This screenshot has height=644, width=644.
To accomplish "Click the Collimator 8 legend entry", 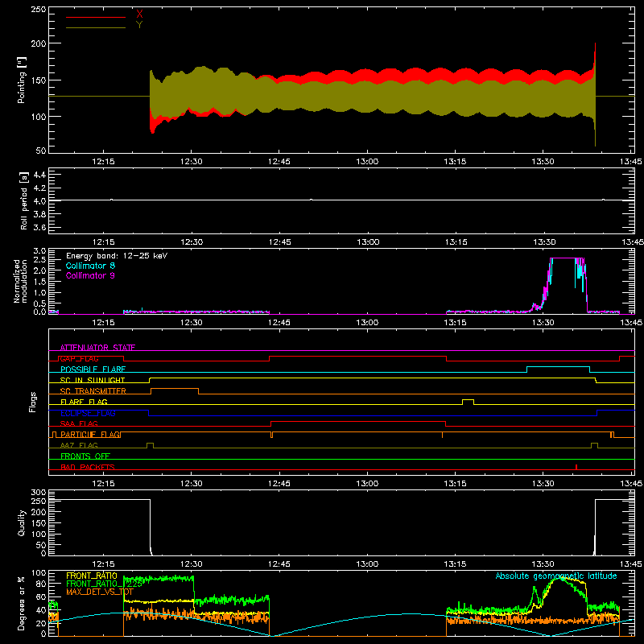I will [x=90, y=266].
